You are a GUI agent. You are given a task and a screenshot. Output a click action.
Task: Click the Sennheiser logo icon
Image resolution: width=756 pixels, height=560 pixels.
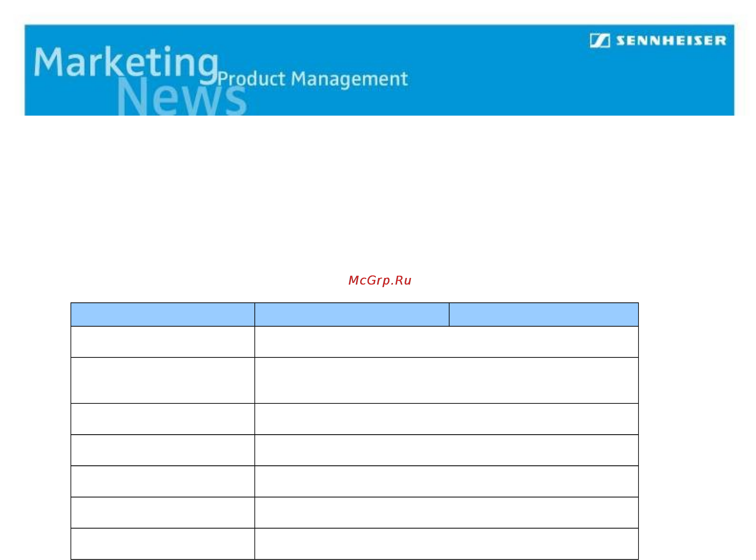(x=599, y=41)
